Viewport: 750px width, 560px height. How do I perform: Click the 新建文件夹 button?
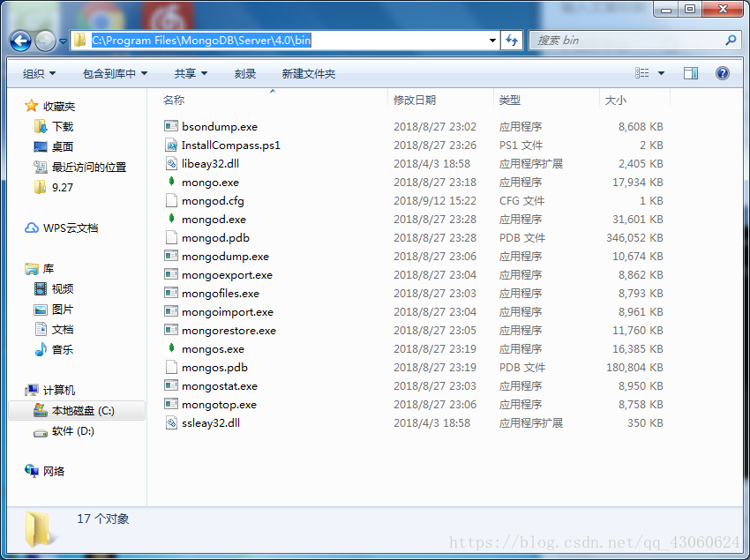click(x=309, y=74)
